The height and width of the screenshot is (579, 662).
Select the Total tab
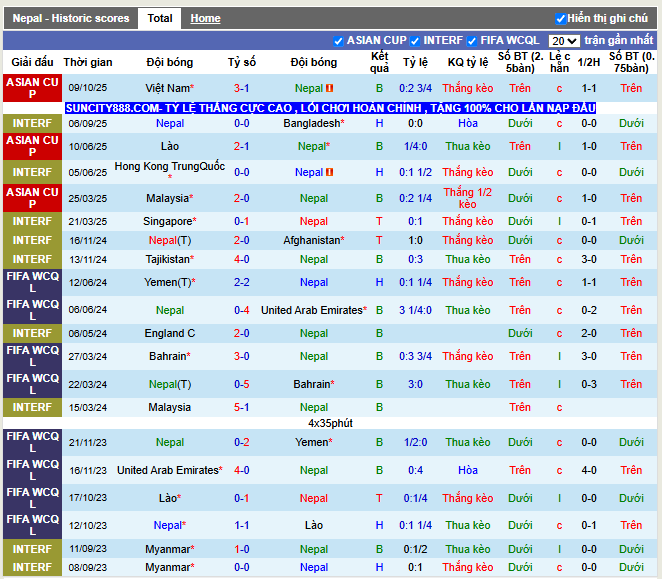[x=160, y=18]
